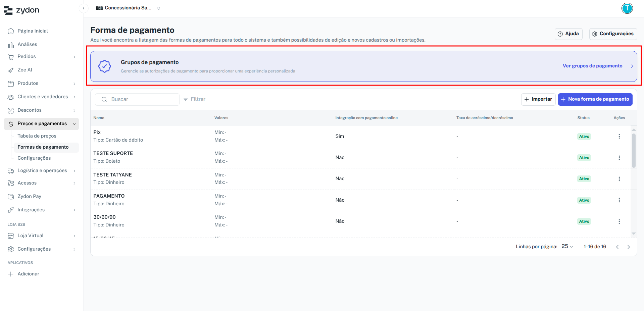Image resolution: width=644 pixels, height=311 pixels.
Task: Click the scrollbar down arrow
Action: 634,234
